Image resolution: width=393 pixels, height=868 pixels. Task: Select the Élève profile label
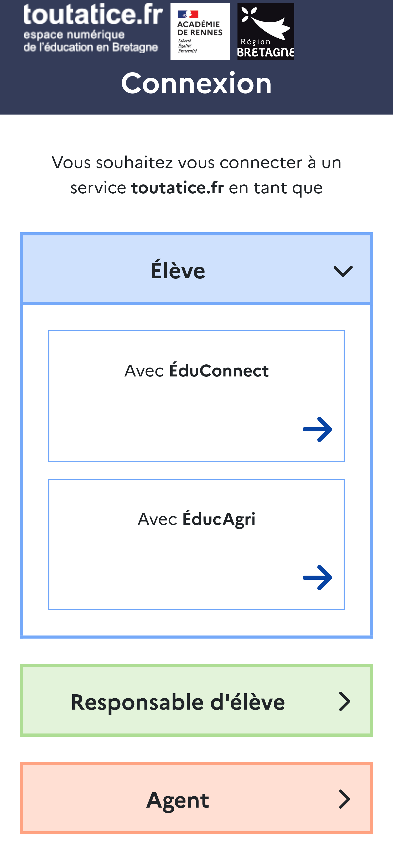pyautogui.click(x=178, y=271)
